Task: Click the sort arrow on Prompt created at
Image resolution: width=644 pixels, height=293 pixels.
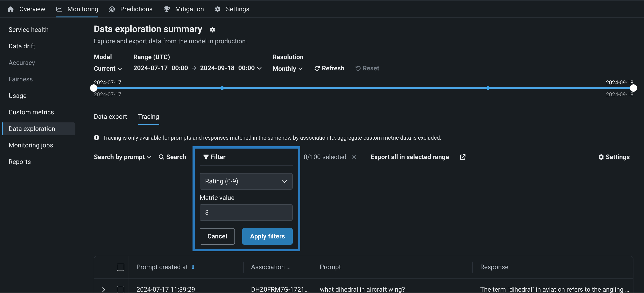Action: [193, 267]
